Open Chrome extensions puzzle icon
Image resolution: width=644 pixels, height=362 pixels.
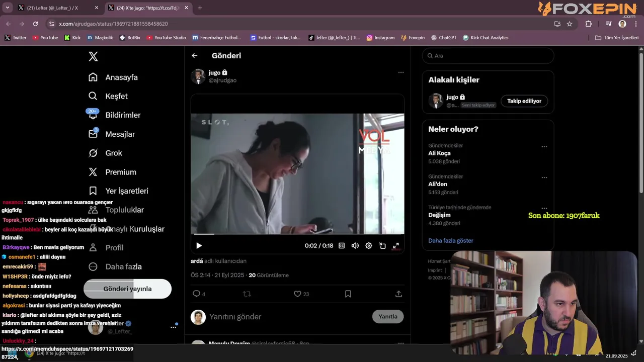pyautogui.click(x=589, y=24)
